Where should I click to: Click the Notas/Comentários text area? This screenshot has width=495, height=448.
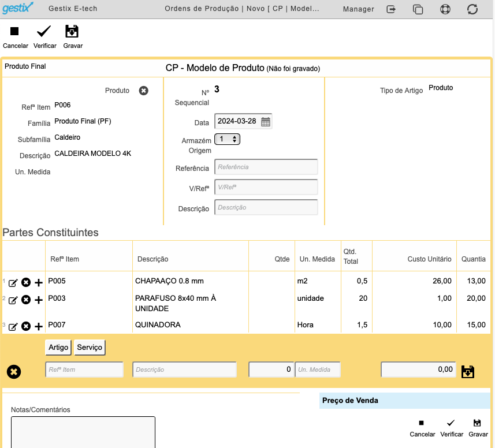[83, 432]
